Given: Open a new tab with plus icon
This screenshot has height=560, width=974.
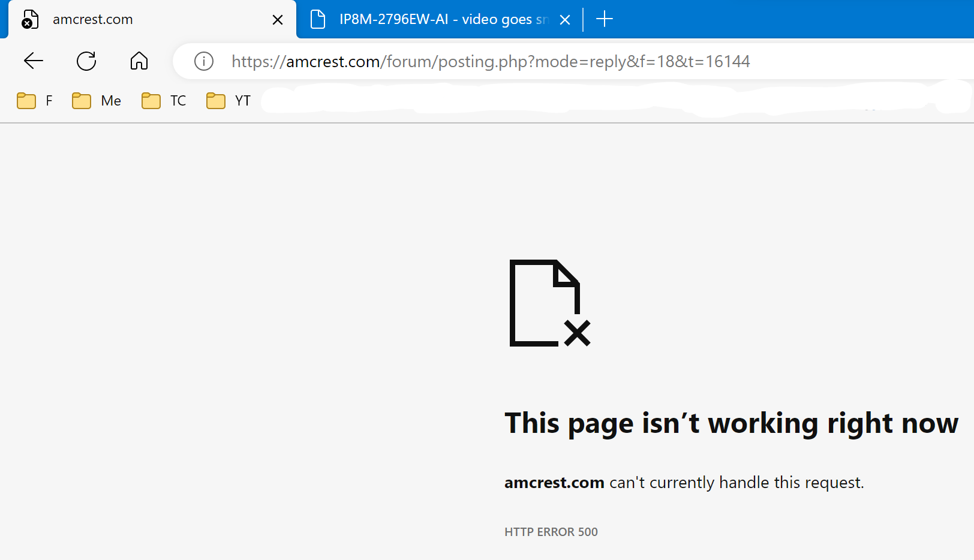Looking at the screenshot, I should [605, 19].
